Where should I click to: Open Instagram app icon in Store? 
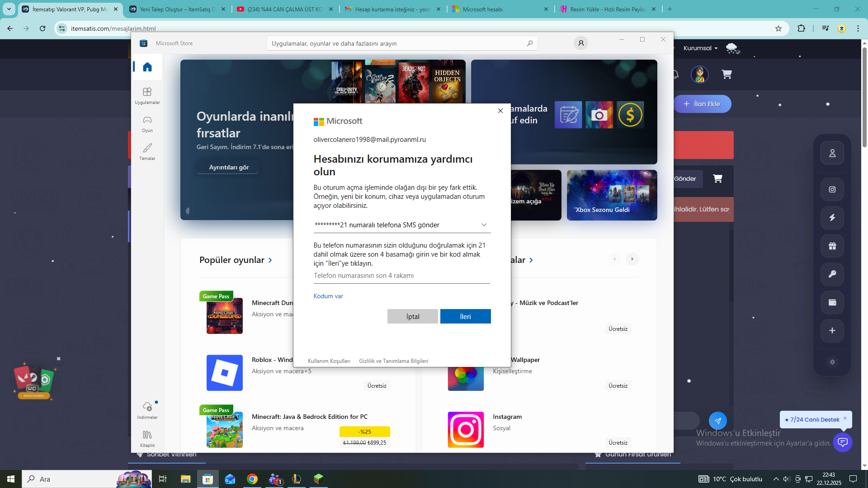point(466,430)
